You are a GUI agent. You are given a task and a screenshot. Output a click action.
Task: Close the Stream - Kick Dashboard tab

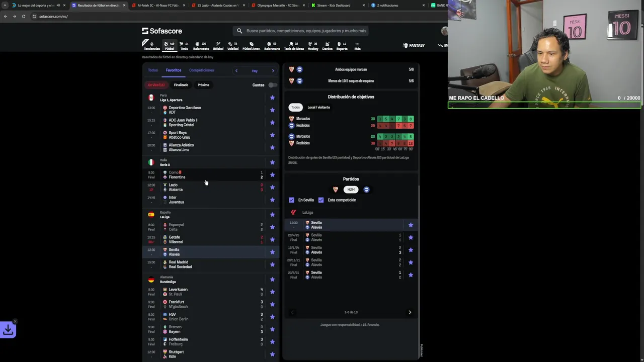tap(363, 6)
